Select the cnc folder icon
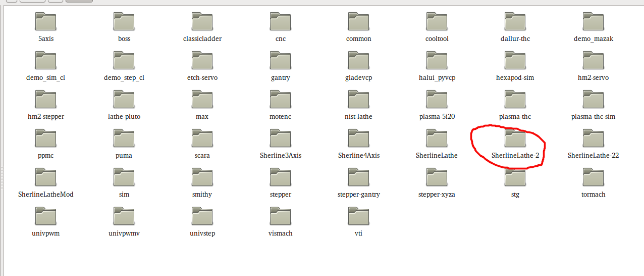Screen dimensions: 644x276 click(x=280, y=21)
